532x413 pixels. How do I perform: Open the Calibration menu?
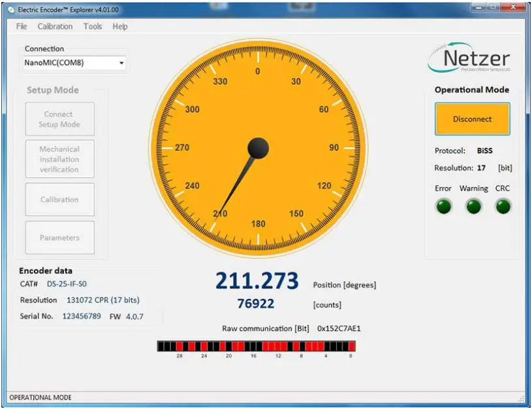tap(55, 26)
